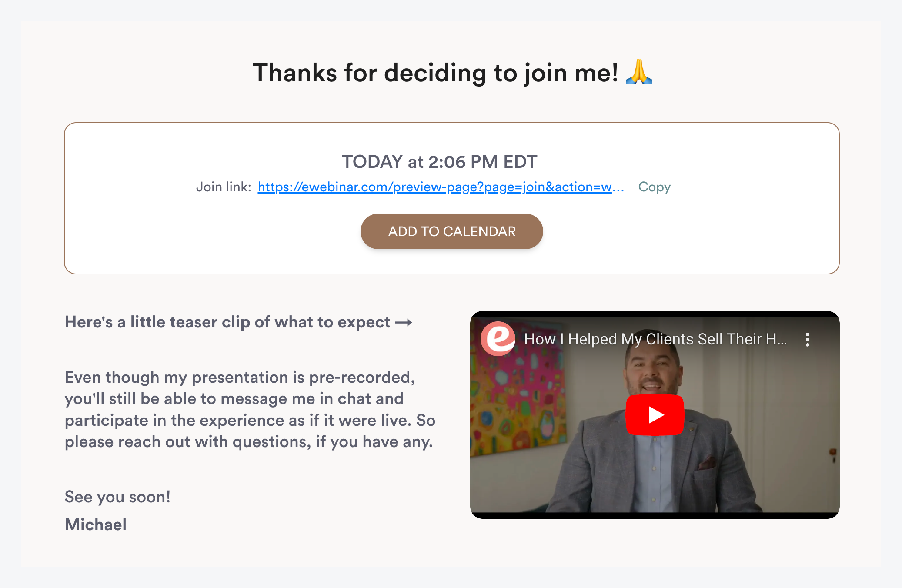
Task: Click the 'TODAY at 2:06 PM EDT' text
Action: (439, 162)
